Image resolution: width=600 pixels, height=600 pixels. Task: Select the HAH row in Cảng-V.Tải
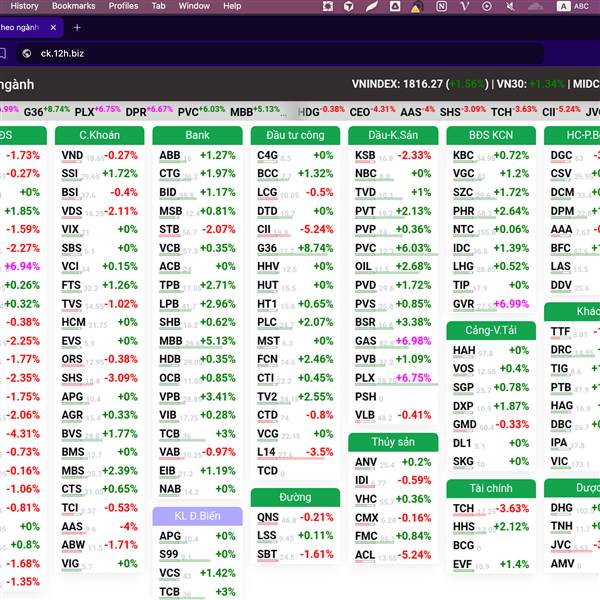tap(491, 351)
